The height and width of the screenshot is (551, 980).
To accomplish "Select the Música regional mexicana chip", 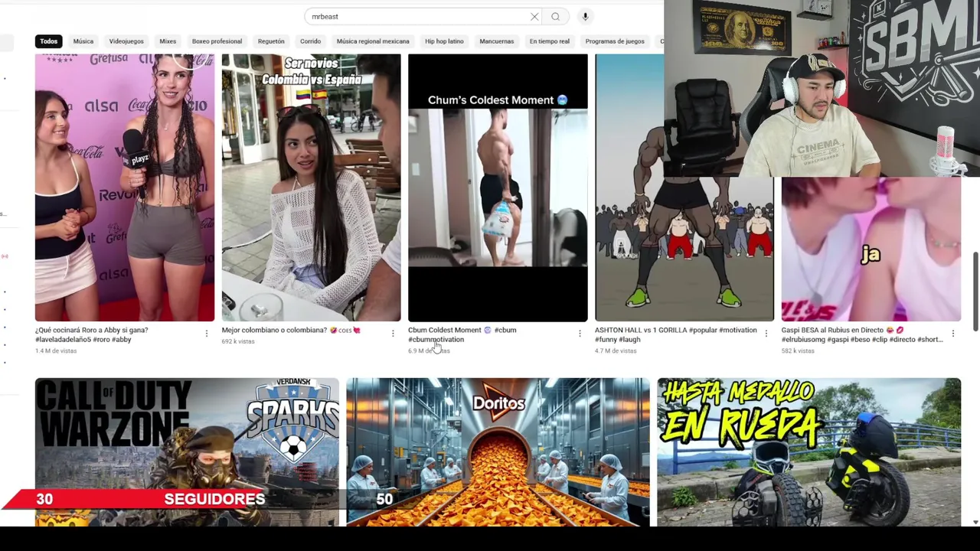I will 373,41.
